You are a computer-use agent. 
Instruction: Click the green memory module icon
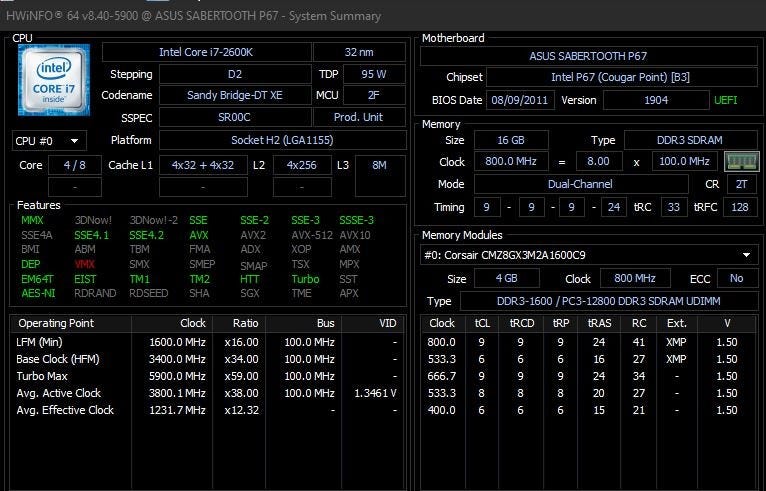pyautogui.click(x=741, y=161)
